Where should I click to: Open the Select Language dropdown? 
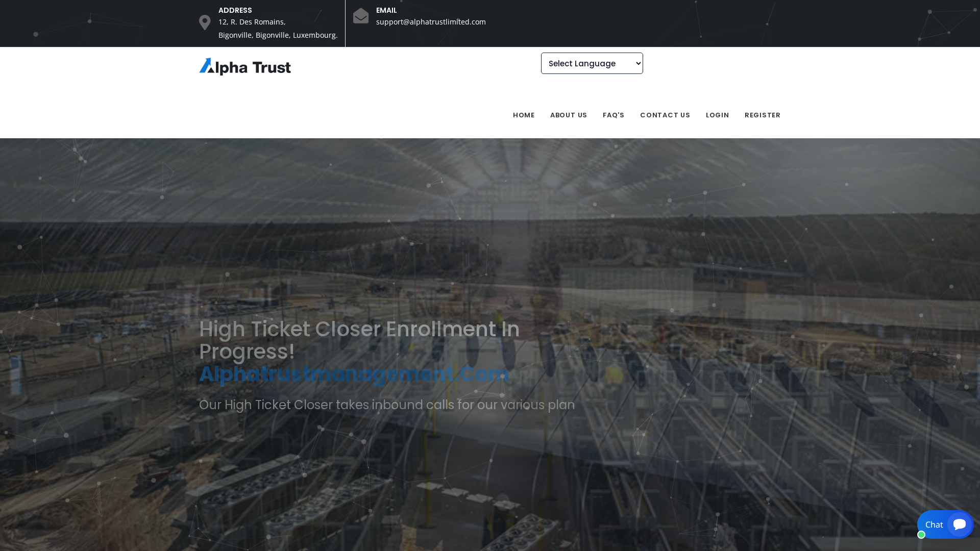point(592,63)
